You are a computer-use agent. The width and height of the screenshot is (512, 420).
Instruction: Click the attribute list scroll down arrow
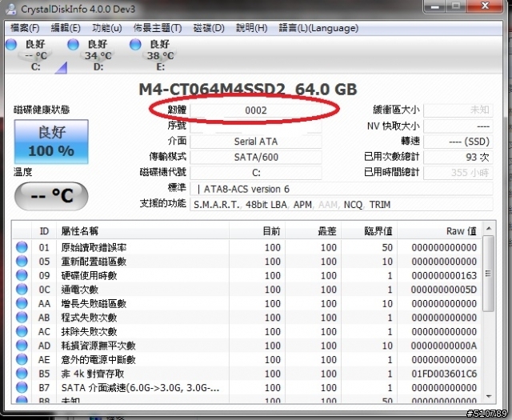[x=489, y=397]
